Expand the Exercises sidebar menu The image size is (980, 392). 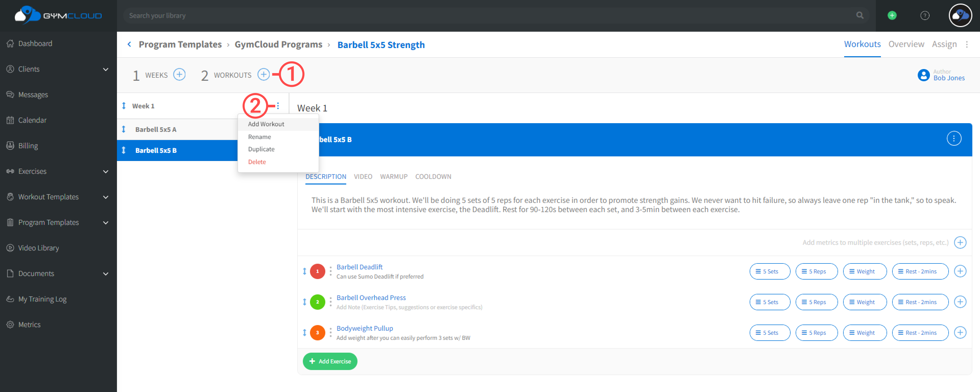click(x=105, y=172)
